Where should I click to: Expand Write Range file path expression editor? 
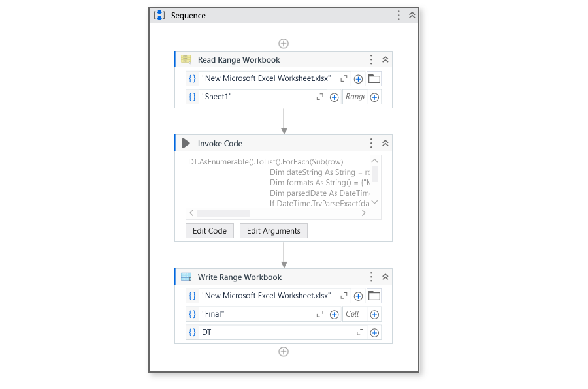pyautogui.click(x=344, y=296)
